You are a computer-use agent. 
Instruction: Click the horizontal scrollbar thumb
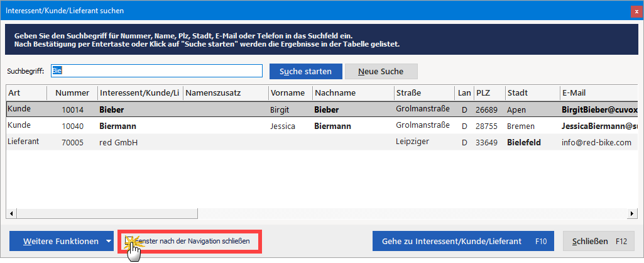[107, 214]
